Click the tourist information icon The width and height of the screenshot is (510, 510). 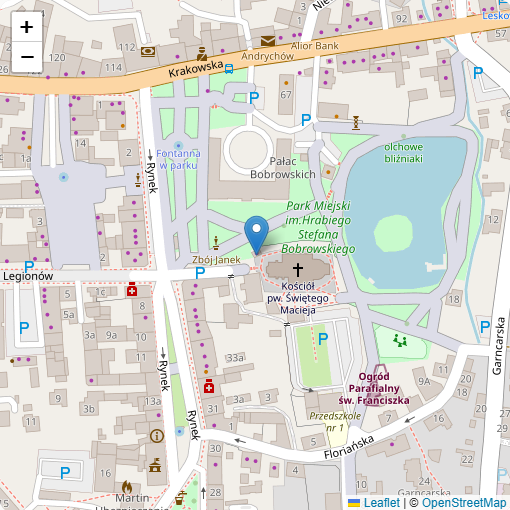click(157, 435)
